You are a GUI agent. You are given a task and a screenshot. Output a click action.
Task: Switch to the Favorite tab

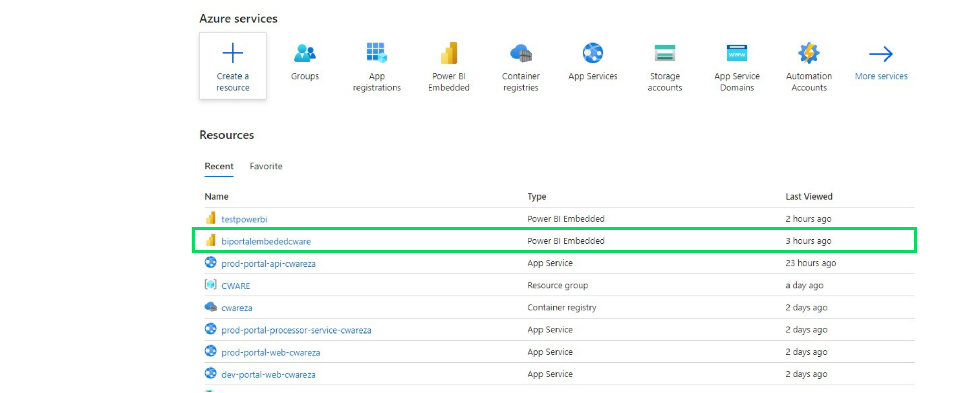click(266, 166)
